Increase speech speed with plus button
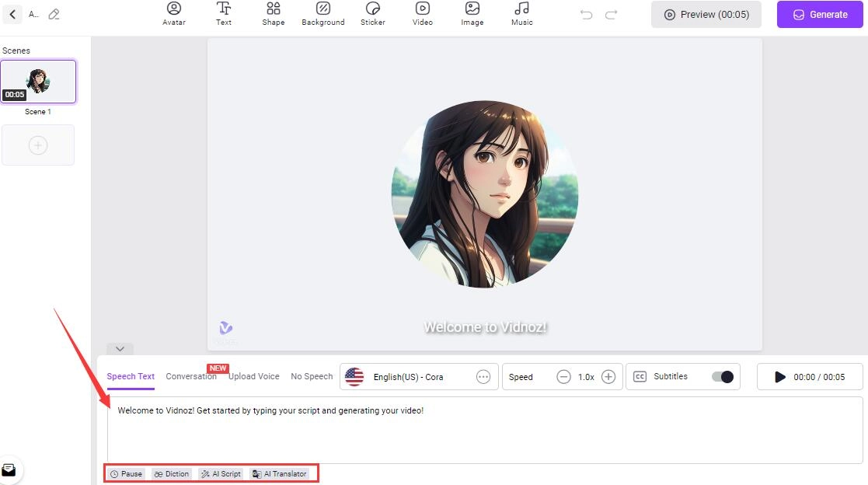This screenshot has height=485, width=868. [608, 377]
